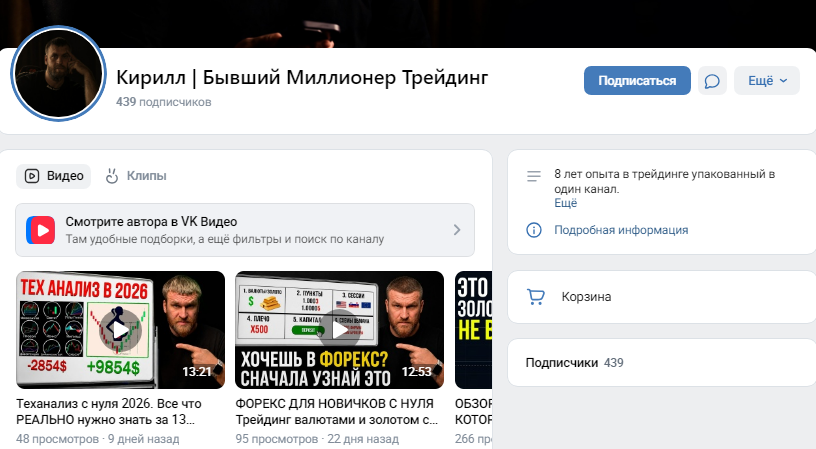Open the Смотрите автора в VK Видео banner
816x449 pixels.
pyautogui.click(x=245, y=230)
